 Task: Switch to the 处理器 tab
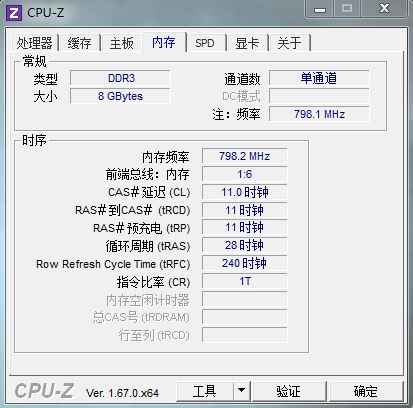[x=34, y=43]
